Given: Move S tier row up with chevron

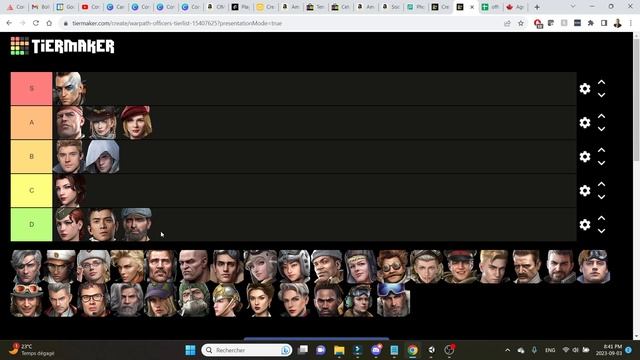Looking at the screenshot, I should 601,82.
